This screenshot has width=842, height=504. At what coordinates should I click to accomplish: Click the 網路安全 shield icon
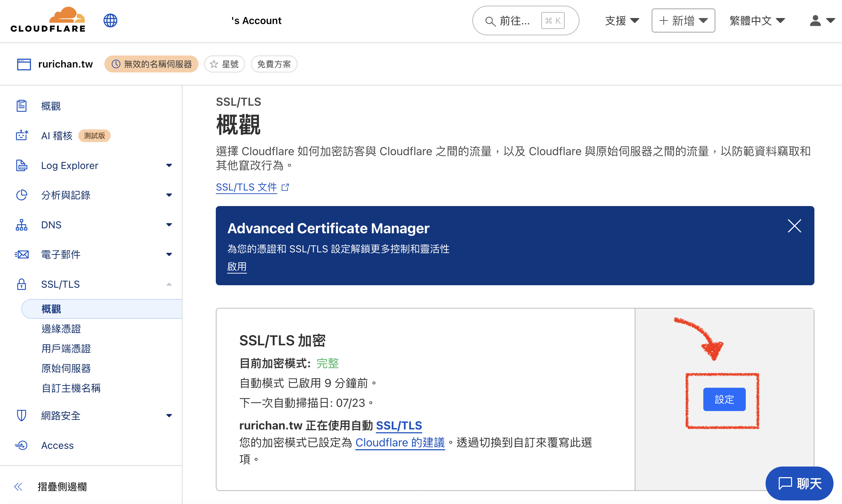22,415
